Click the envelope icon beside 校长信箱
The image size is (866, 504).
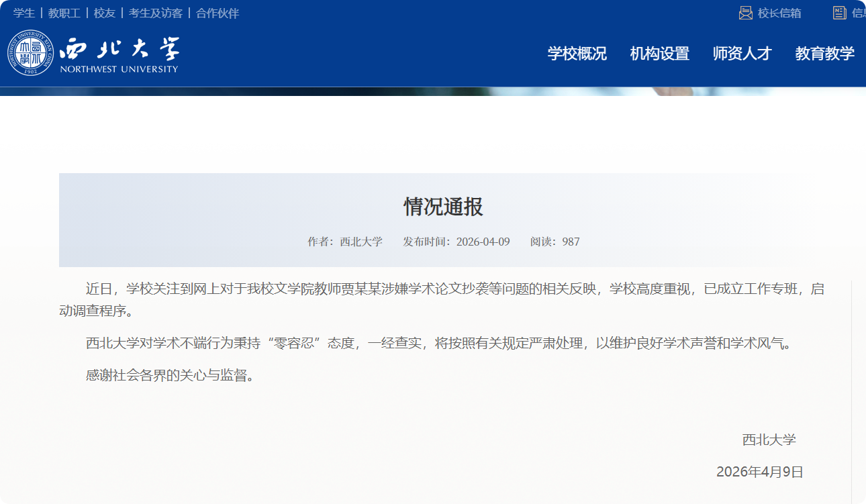click(x=745, y=13)
